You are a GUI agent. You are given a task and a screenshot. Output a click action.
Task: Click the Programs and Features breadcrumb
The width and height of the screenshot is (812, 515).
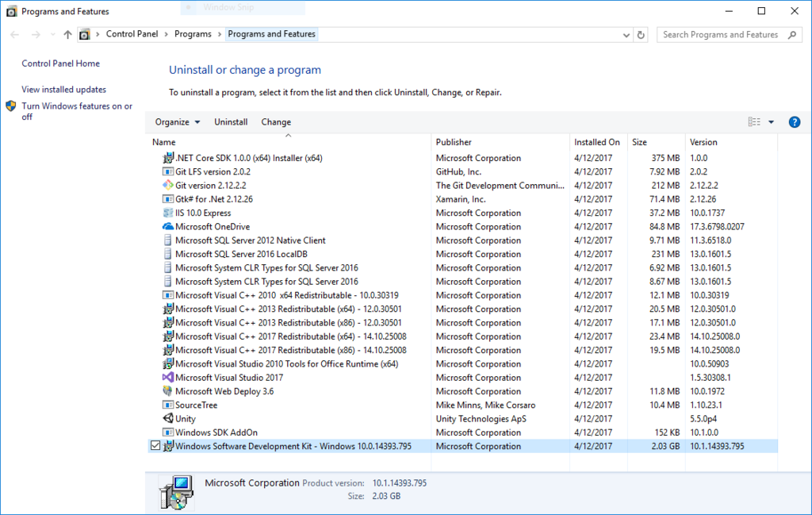click(271, 34)
